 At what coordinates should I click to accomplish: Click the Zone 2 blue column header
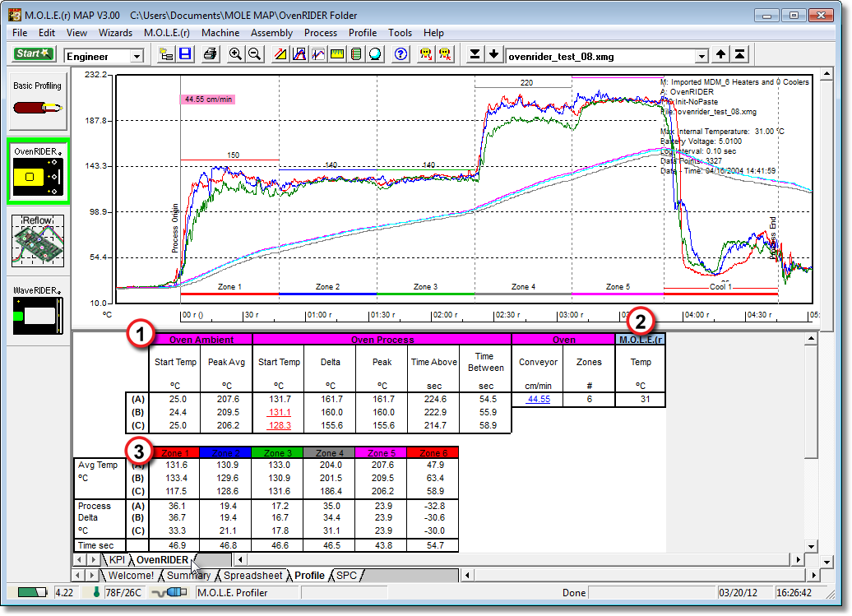(x=225, y=453)
